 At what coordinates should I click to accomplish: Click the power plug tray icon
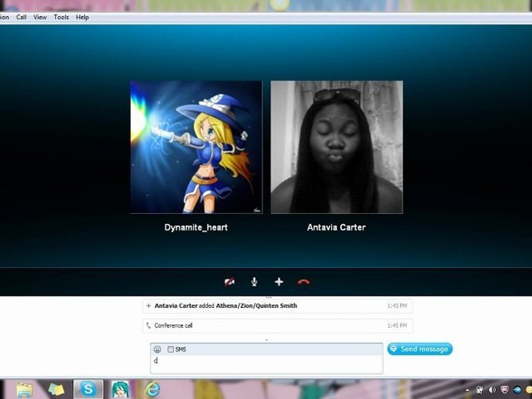point(480,390)
